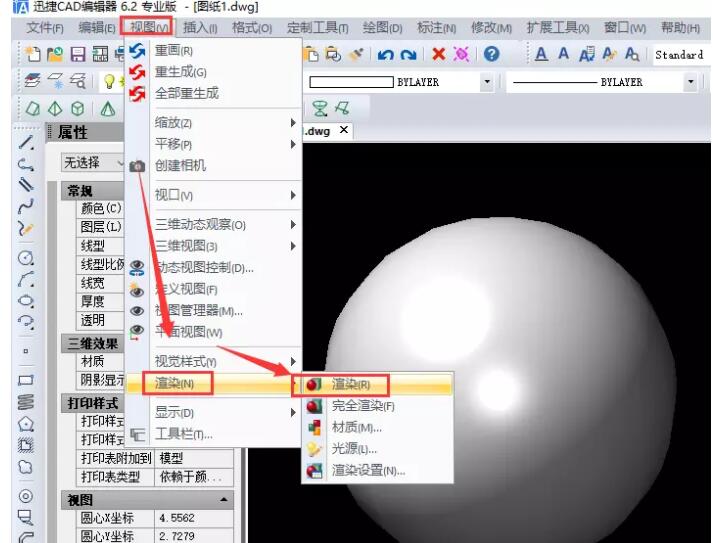Screen dimensions: 713x543
Task: Select the spline curve tool
Action: 26,206
